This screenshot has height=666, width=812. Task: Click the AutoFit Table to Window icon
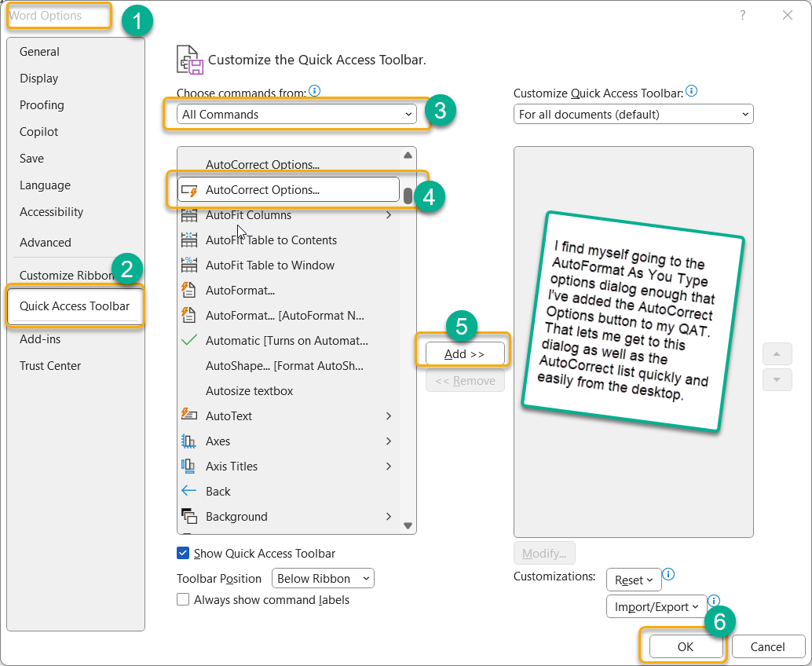pos(189,265)
